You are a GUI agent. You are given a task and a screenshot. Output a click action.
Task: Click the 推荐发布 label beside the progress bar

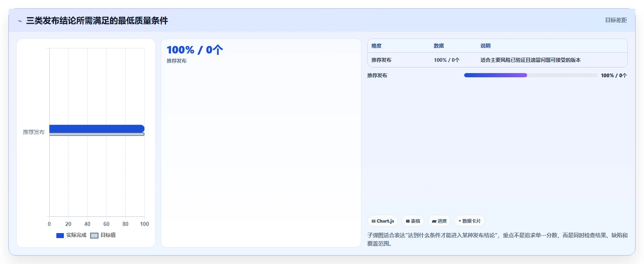coord(377,76)
